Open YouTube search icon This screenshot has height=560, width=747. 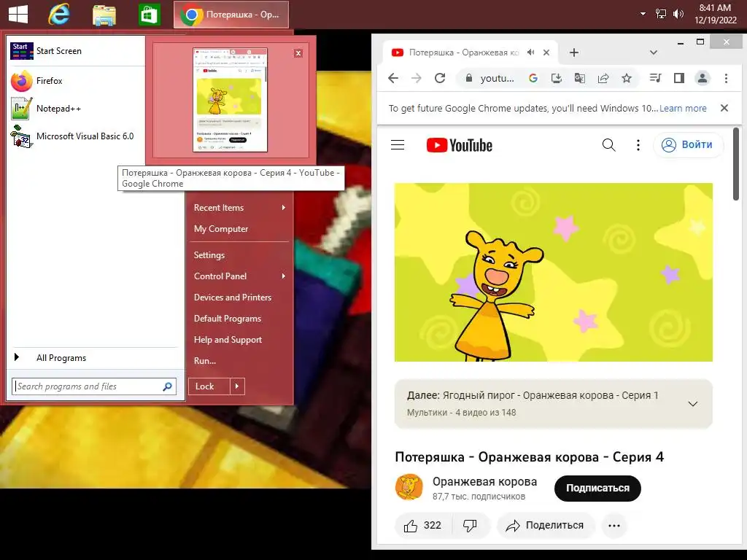tap(609, 145)
